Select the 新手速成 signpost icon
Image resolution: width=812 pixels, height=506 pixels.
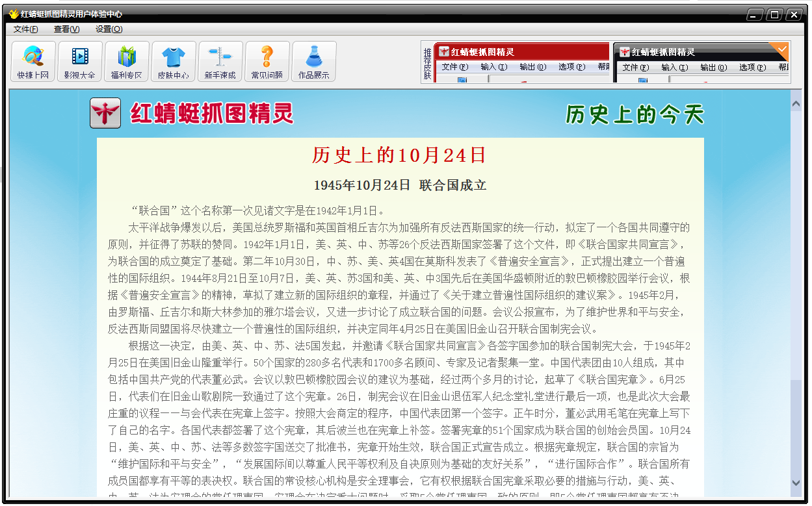tap(220, 61)
